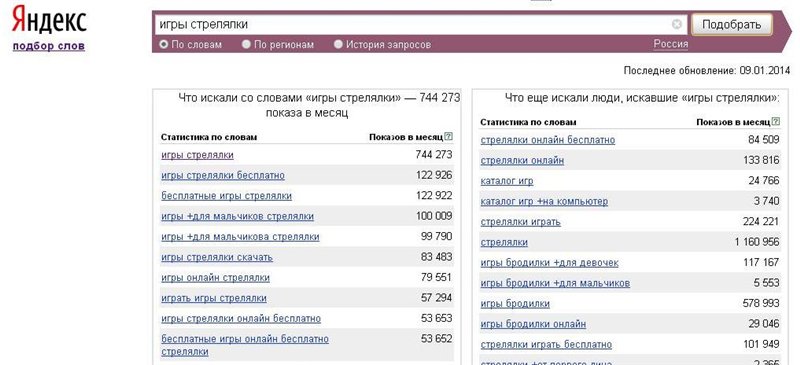Click the value 224 221
Image resolution: width=800 pixels, height=365 pixels.
point(761,221)
